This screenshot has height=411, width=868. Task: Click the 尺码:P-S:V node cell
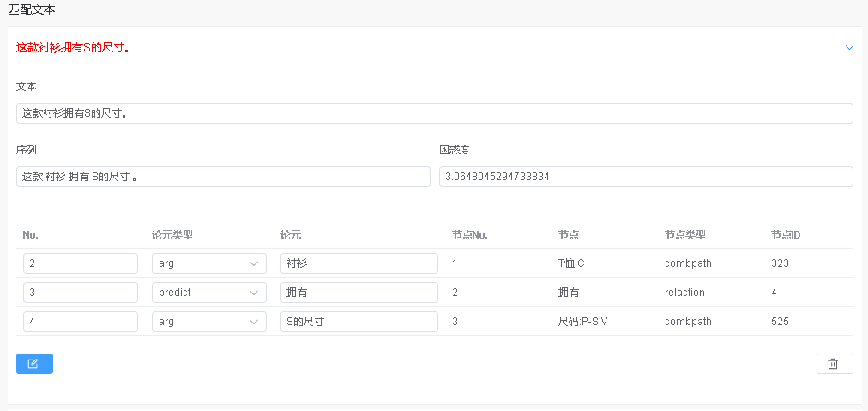[x=582, y=322]
